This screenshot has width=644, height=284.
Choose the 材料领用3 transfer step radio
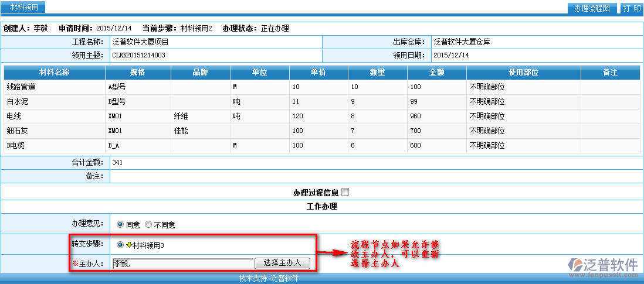coord(120,245)
